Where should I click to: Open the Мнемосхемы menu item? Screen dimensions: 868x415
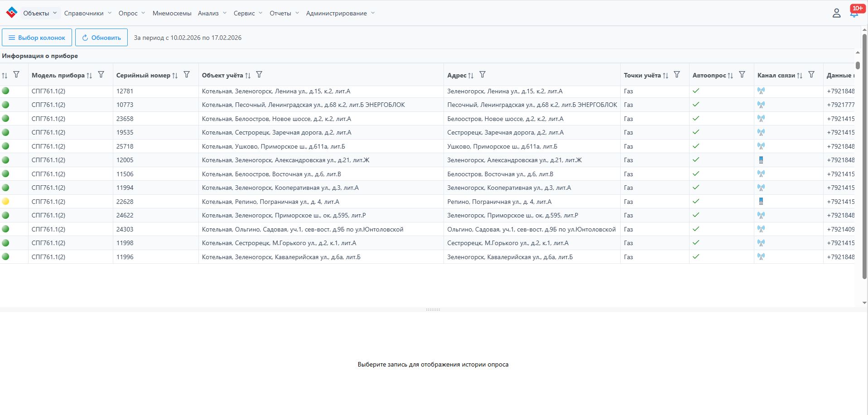172,13
